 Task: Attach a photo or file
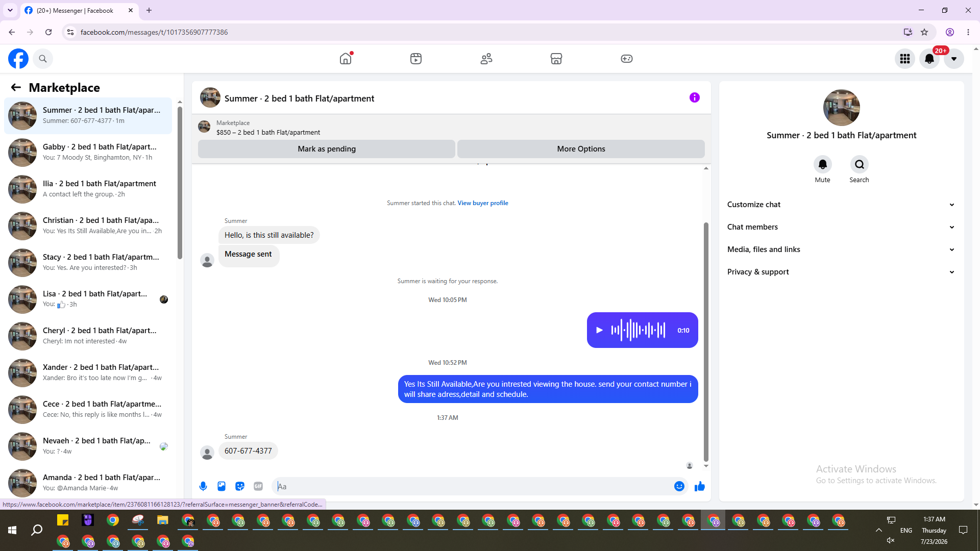pyautogui.click(x=222, y=486)
